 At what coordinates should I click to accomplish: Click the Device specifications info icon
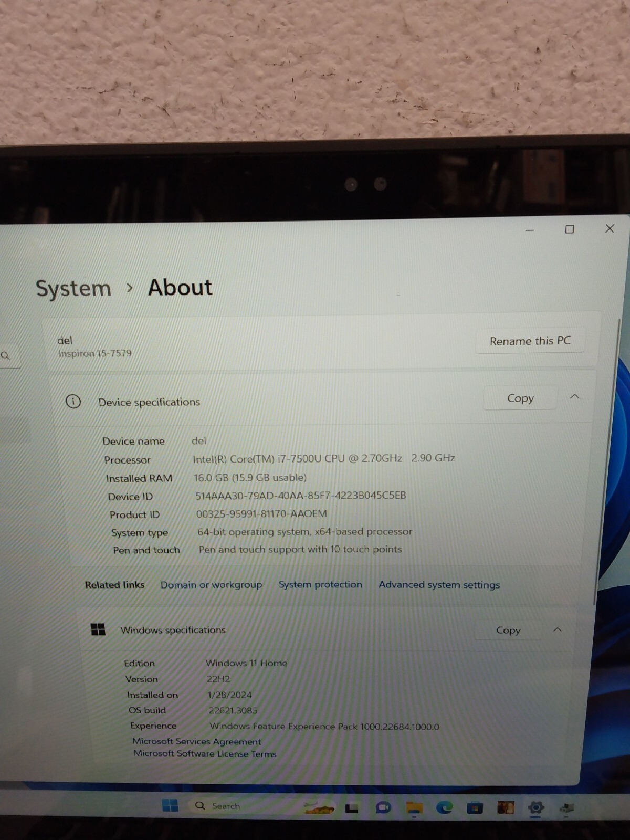point(73,402)
